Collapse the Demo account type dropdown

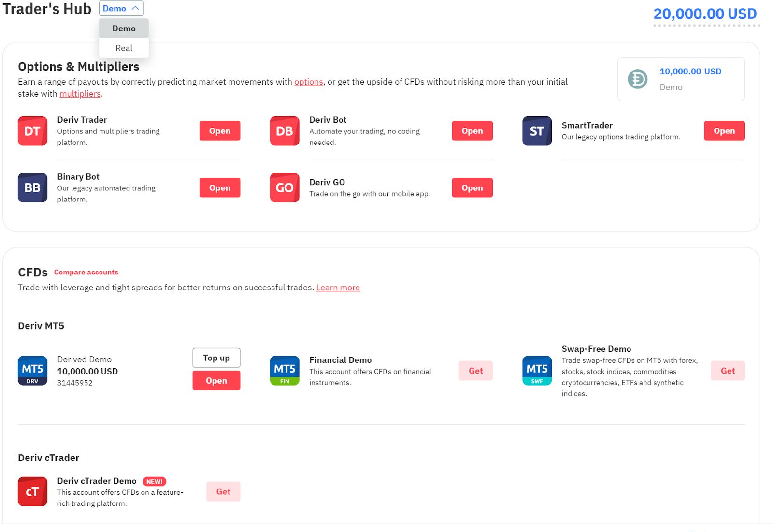coord(121,8)
